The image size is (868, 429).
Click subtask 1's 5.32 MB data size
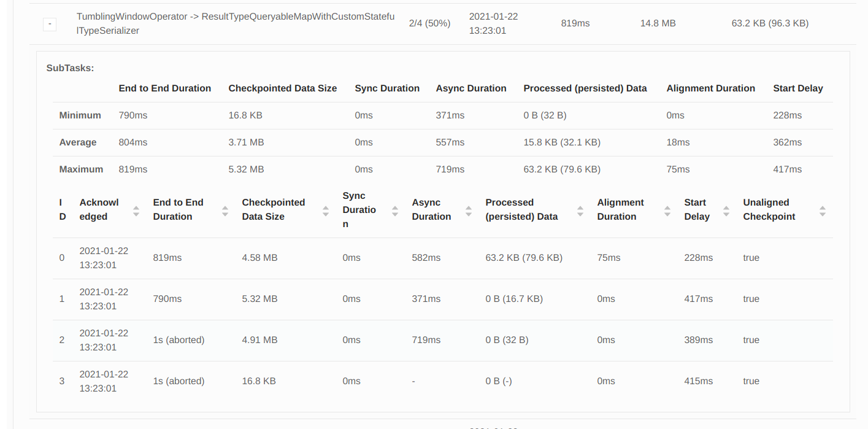259,299
